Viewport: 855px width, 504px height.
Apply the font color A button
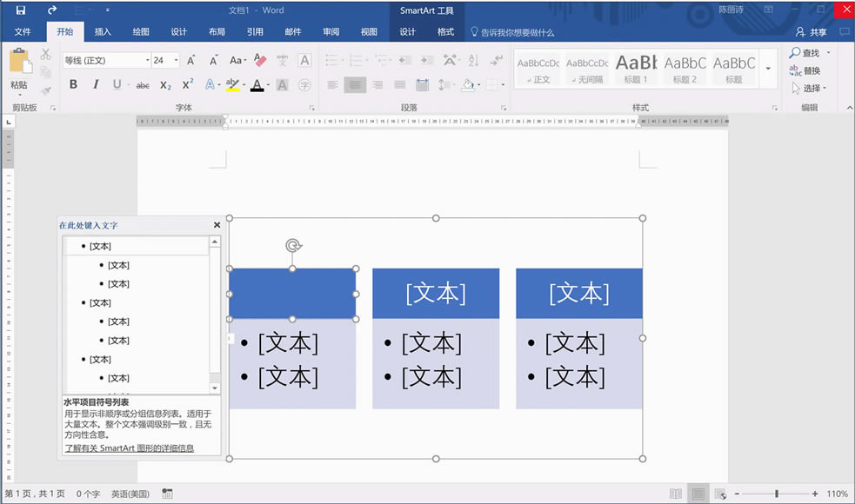[x=257, y=84]
